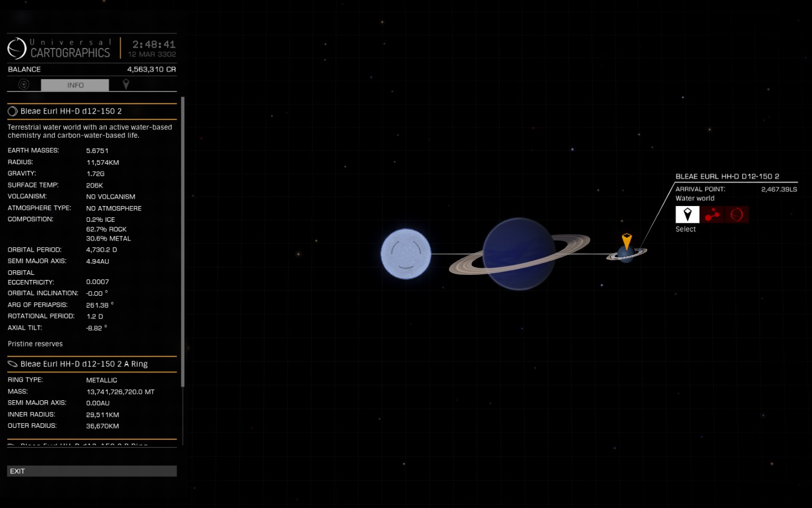This screenshot has height=508, width=812.
Task: Switch to the INFO tab
Action: pyautogui.click(x=75, y=85)
